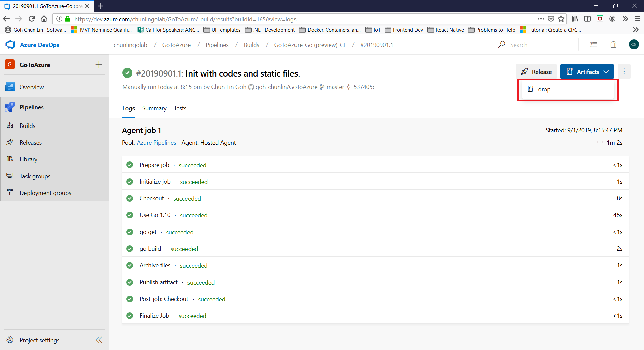Open the Archive files step log
644x350 pixels.
pos(375,265)
